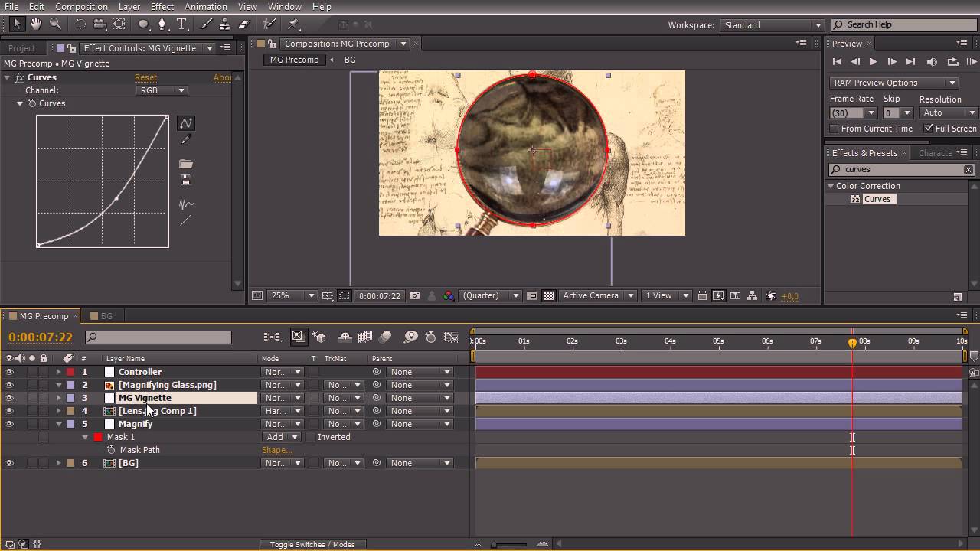Switch to the BG timeline tab
The width and height of the screenshot is (980, 551).
point(106,316)
